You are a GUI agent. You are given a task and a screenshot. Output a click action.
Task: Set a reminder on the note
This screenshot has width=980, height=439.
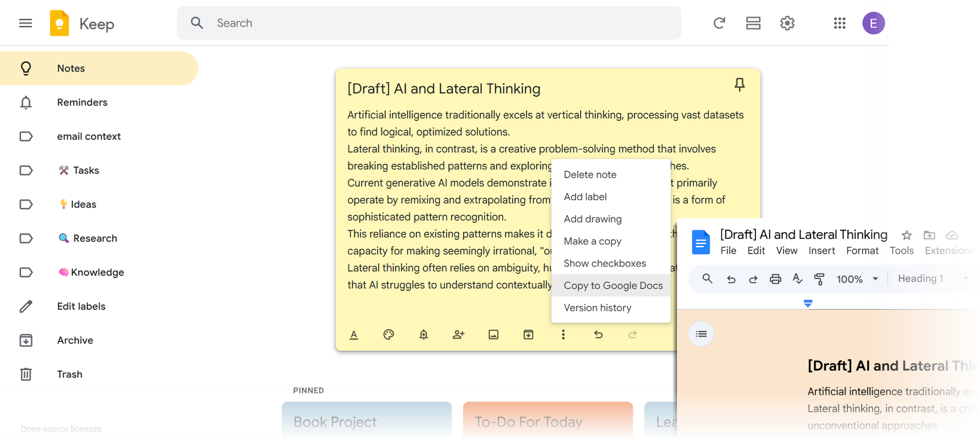(423, 334)
